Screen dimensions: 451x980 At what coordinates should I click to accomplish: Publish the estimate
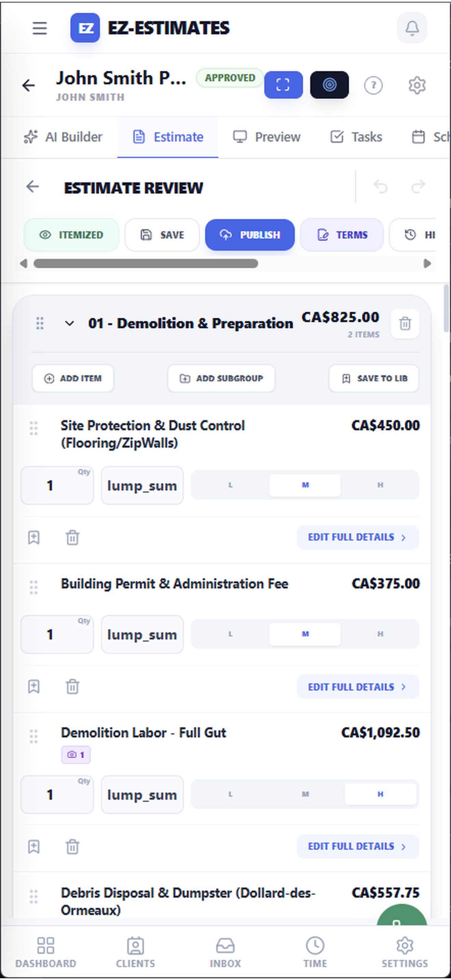tap(250, 235)
